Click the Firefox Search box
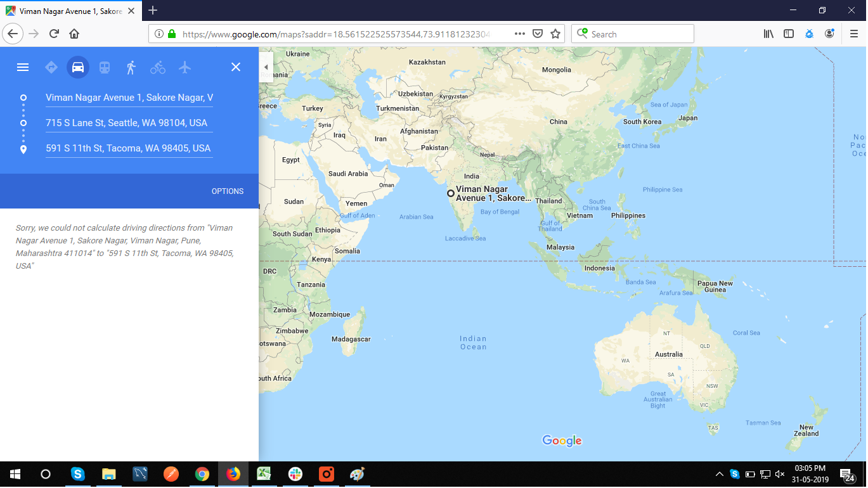 pos(633,34)
